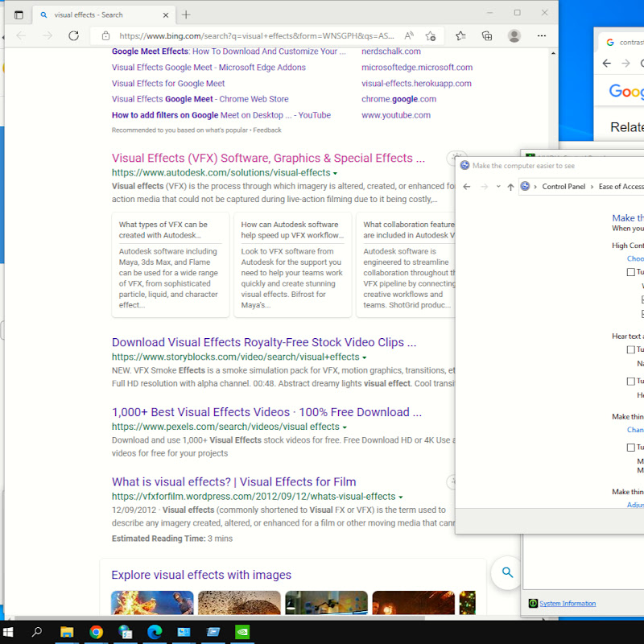Screen dimensions: 644x644
Task: Open Download Visual Effects Royalty-Free Stock link
Action: [x=263, y=342]
